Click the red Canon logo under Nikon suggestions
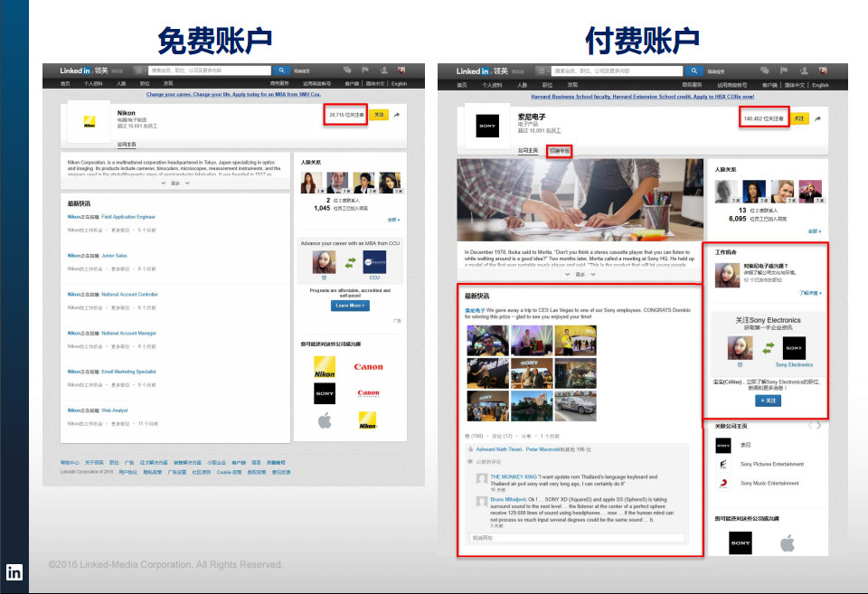868x594 pixels. point(368,367)
